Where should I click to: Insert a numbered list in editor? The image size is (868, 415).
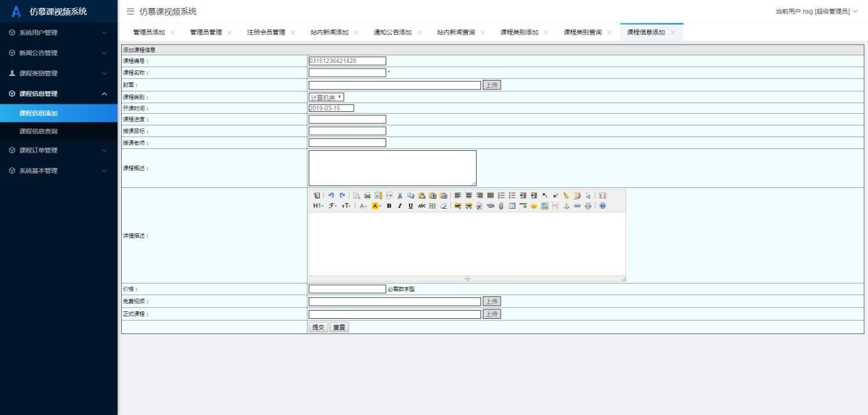(x=501, y=196)
